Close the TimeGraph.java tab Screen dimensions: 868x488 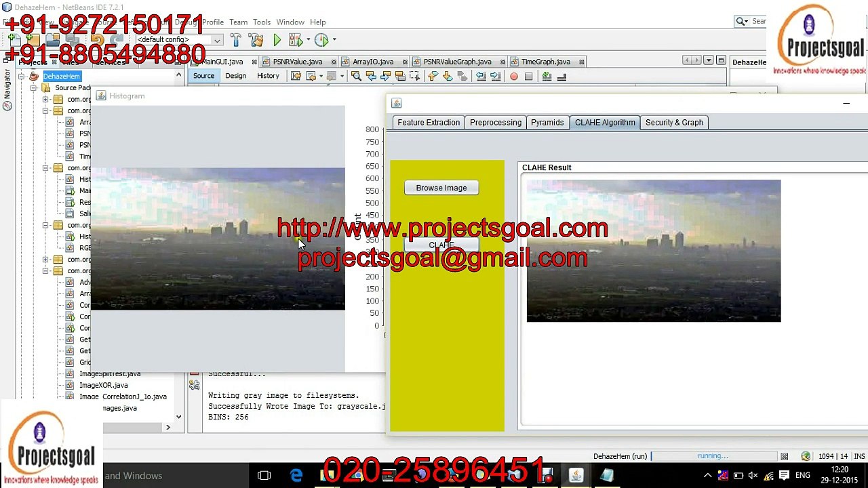point(581,62)
